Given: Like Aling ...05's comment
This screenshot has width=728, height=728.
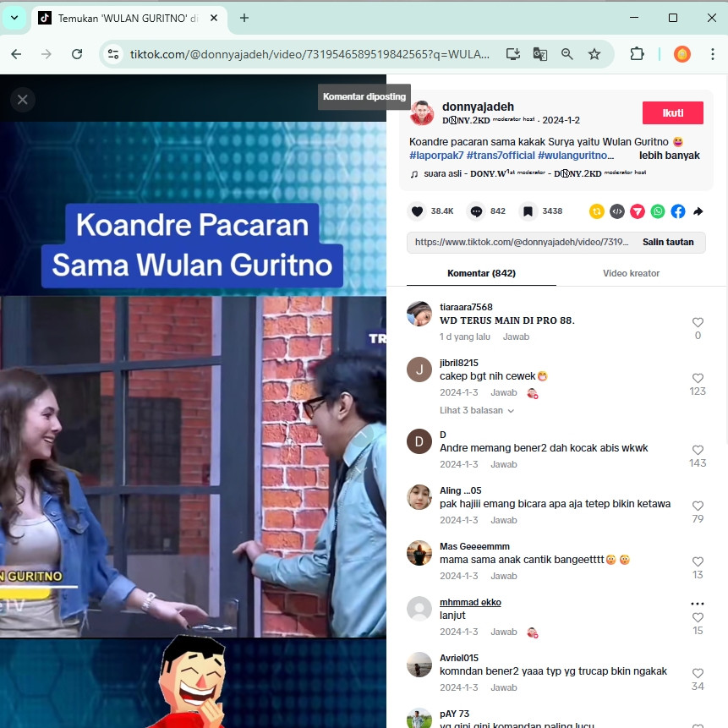Looking at the screenshot, I should pyautogui.click(x=698, y=506).
